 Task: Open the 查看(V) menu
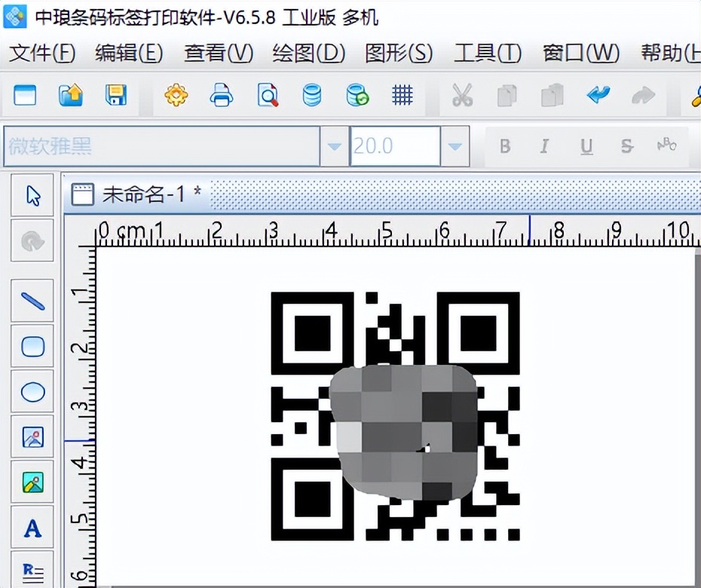point(219,54)
